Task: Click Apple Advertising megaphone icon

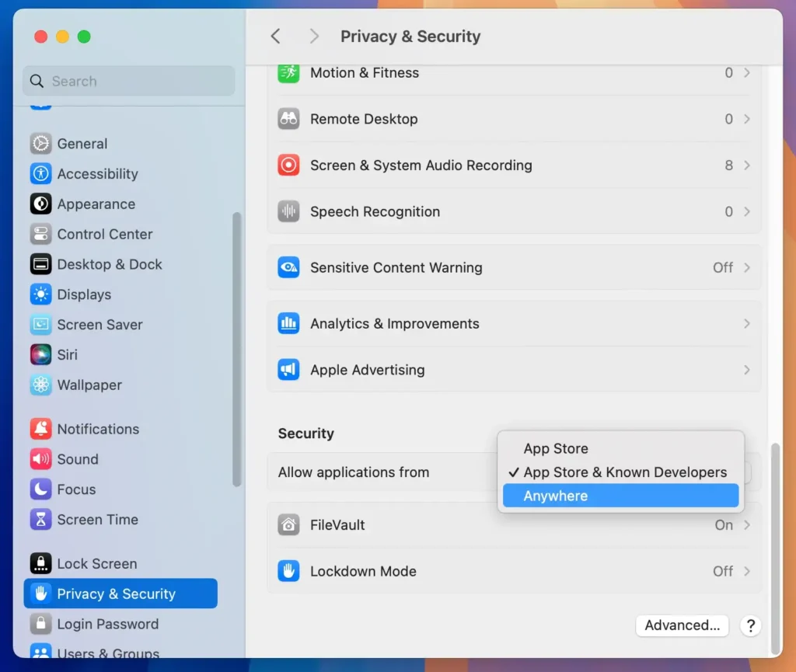Action: click(288, 370)
